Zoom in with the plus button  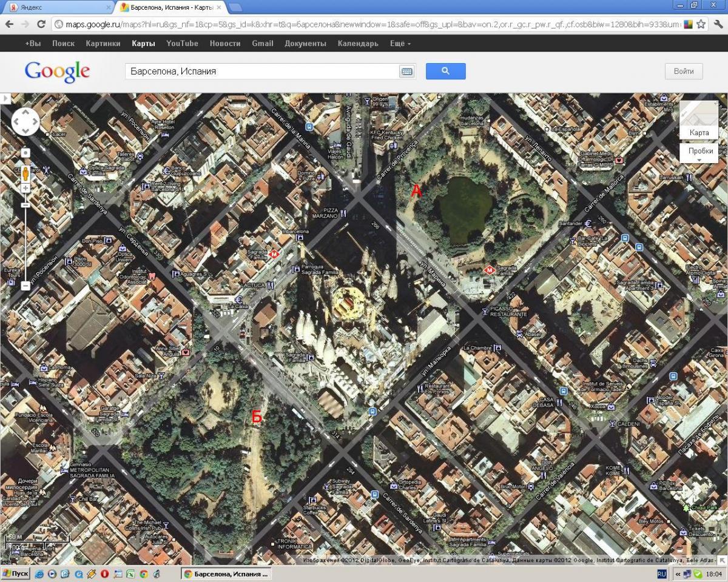(25, 189)
